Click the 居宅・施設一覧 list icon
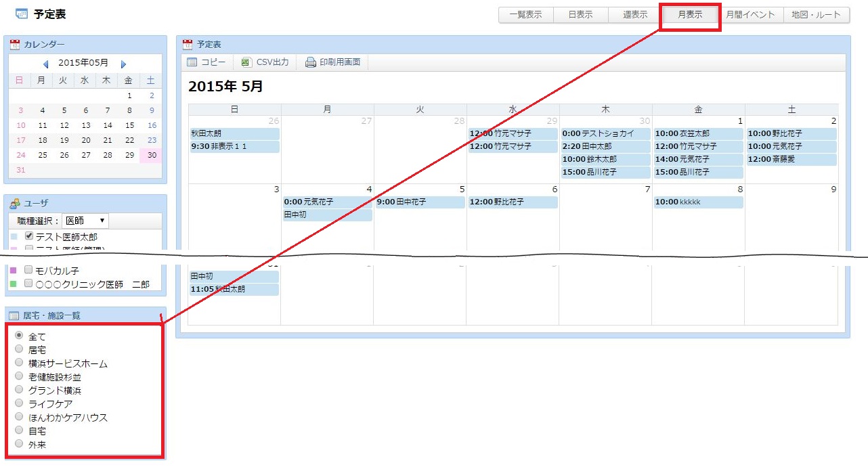 coord(14,315)
